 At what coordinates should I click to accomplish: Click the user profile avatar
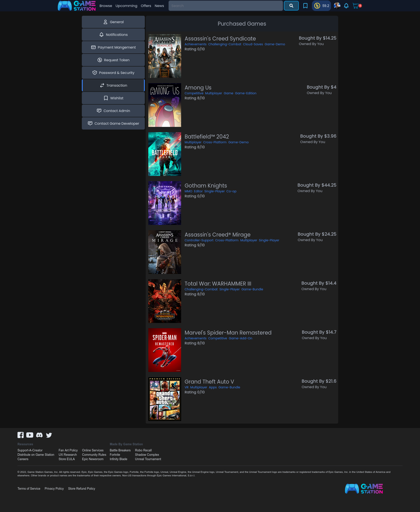pyautogui.click(x=337, y=6)
